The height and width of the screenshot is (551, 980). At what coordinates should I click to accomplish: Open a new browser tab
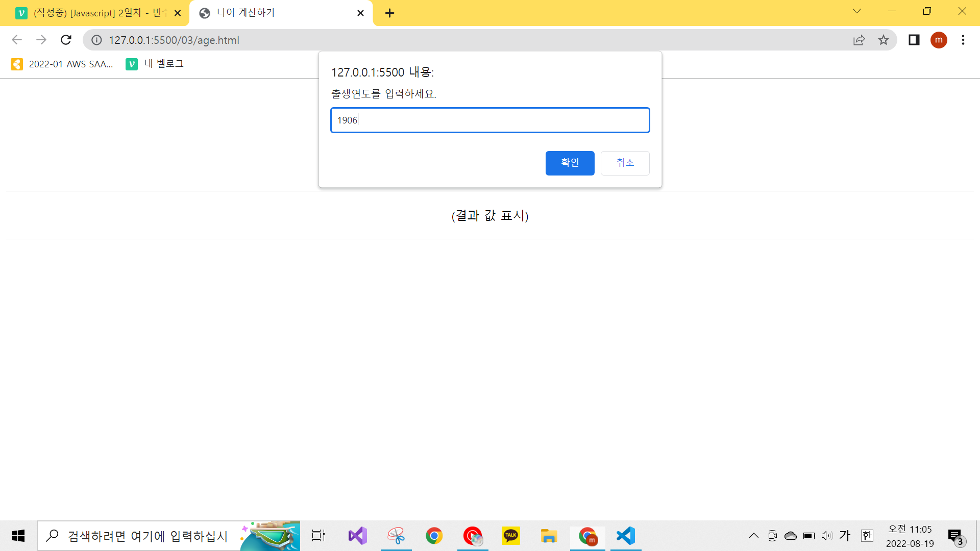point(389,13)
